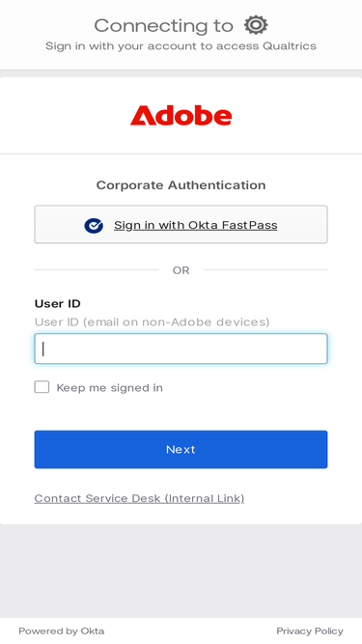The height and width of the screenshot is (644, 362).
Task: Focus the User ID text field
Action: click(181, 349)
